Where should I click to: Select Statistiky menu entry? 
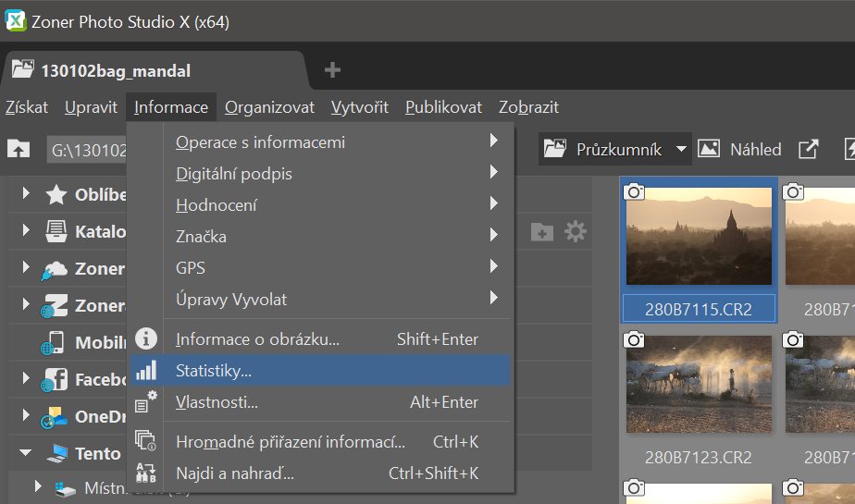pos(320,371)
